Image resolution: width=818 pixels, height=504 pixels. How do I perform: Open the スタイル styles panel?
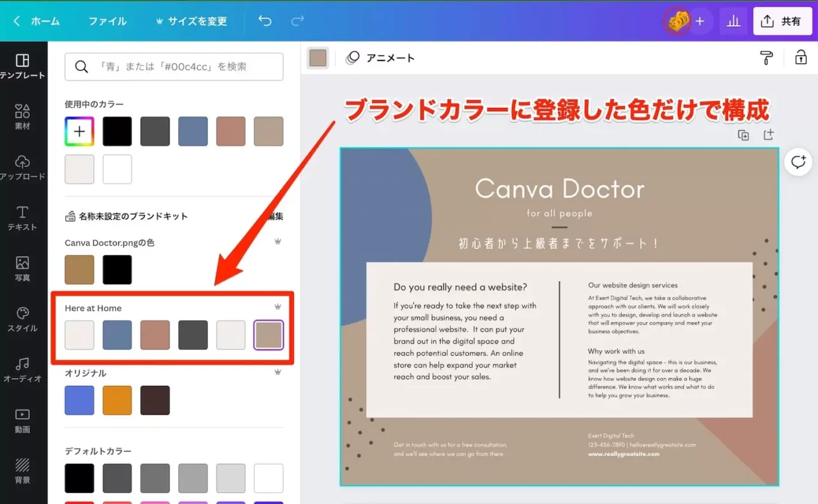point(22,319)
